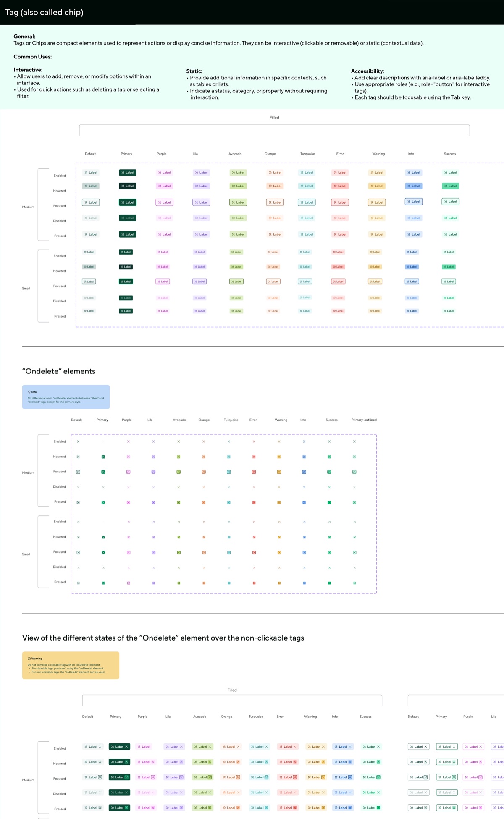This screenshot has width=504, height=819.
Task: Click small Focused Warning icon in Ondelete elements grid
Action: pyautogui.click(x=279, y=552)
